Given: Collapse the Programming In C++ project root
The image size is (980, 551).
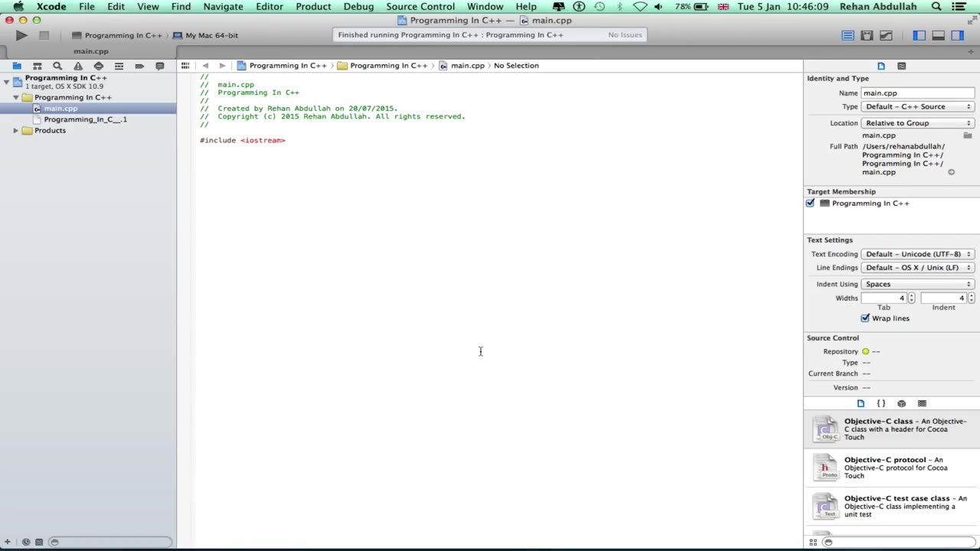Looking at the screenshot, I should (6, 81).
